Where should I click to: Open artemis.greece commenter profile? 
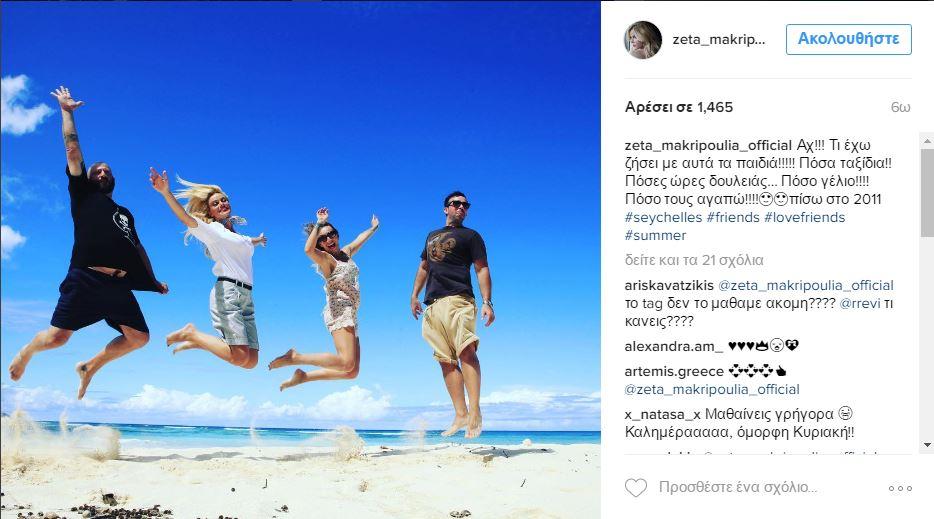(x=674, y=371)
